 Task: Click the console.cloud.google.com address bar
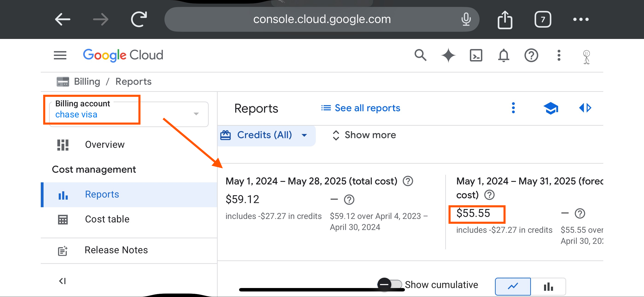(322, 19)
